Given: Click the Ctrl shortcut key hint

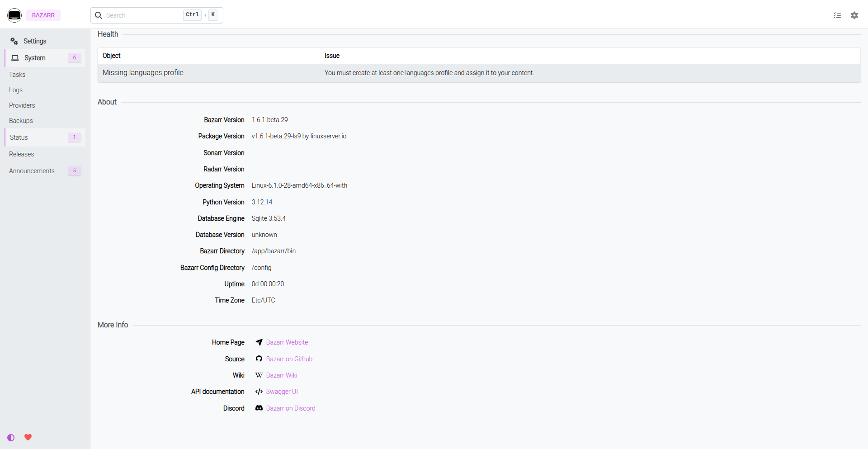Looking at the screenshot, I should pos(193,15).
